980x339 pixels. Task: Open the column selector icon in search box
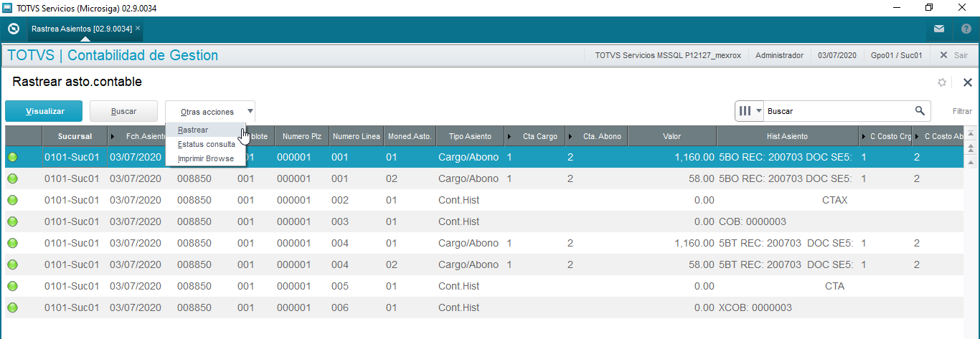pos(750,111)
